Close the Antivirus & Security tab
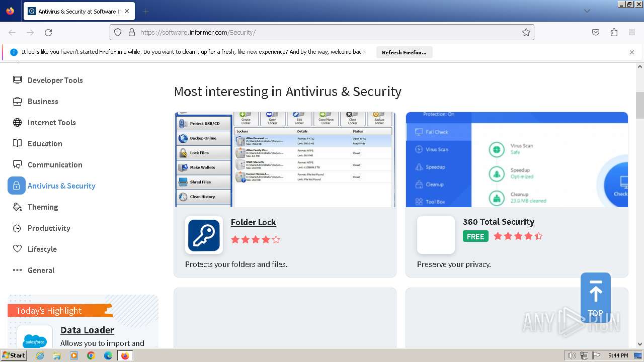Image resolution: width=644 pixels, height=362 pixels. (127, 11)
